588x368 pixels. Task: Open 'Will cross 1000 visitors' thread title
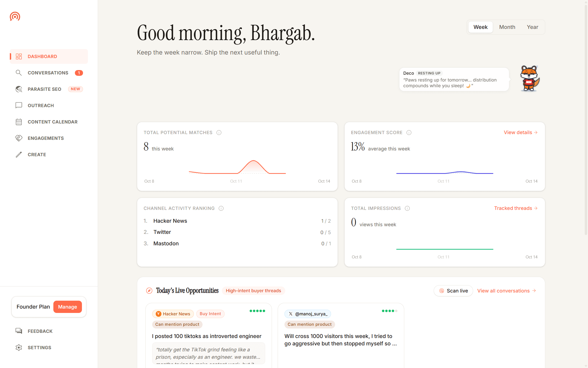[341, 340]
